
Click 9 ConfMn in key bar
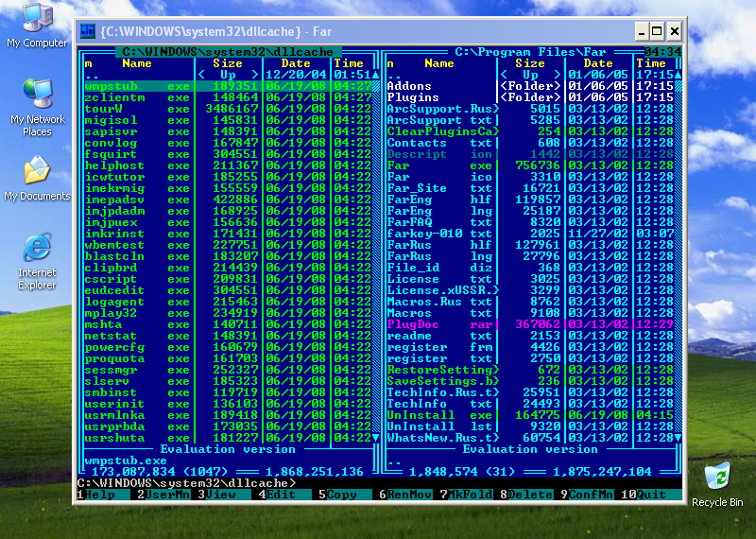coord(587,495)
